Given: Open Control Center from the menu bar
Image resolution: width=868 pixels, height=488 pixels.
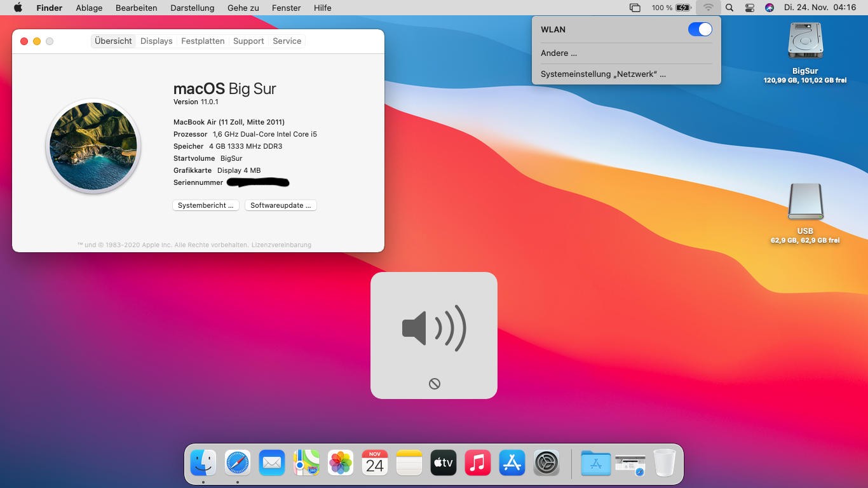Looking at the screenshot, I should point(750,8).
